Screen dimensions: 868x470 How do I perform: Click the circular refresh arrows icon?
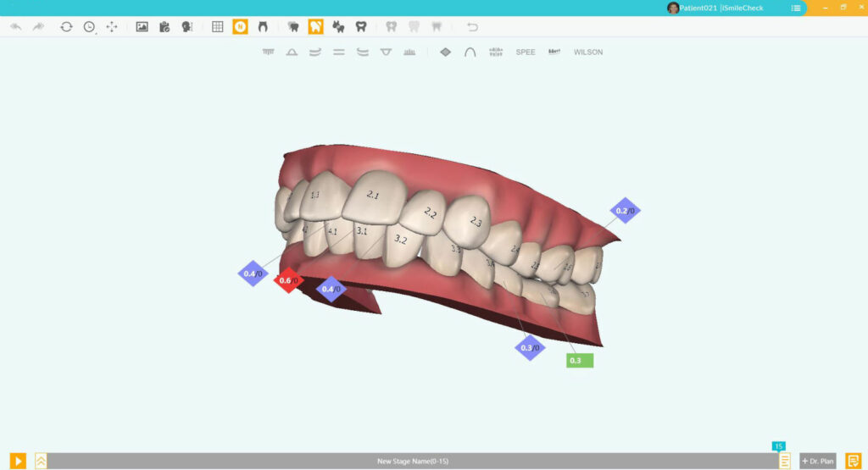click(66, 26)
